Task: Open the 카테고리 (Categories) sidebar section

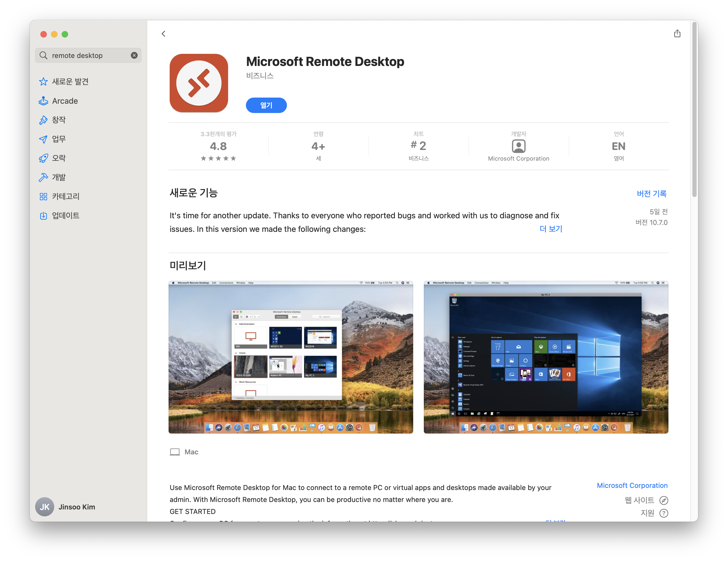Action: (65, 196)
